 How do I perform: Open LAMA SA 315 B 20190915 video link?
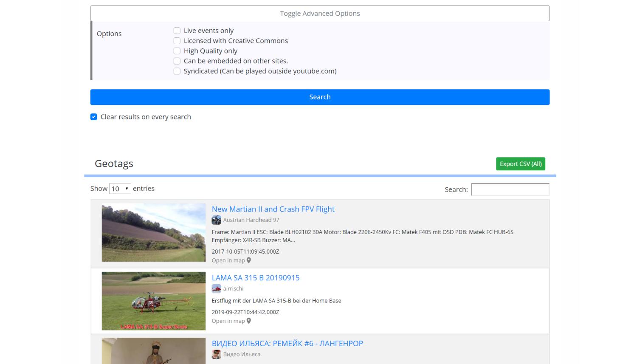pyautogui.click(x=255, y=278)
